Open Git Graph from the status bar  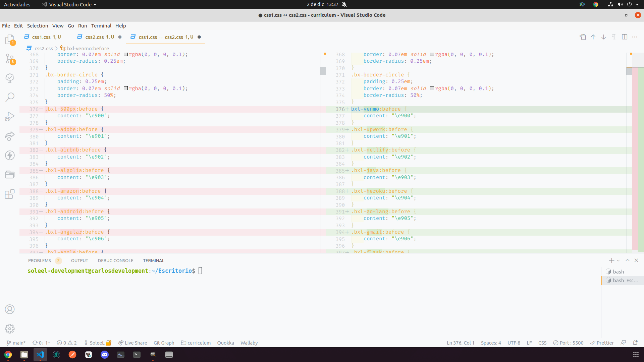coord(164,343)
